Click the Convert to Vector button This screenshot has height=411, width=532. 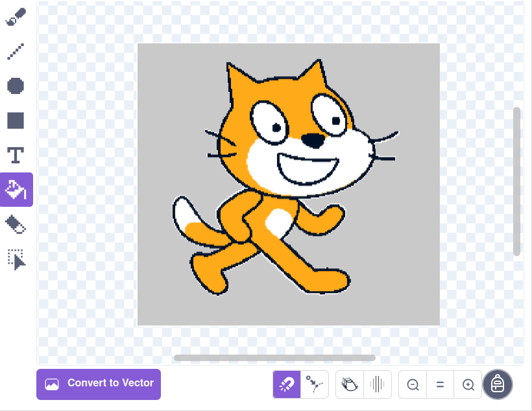(98, 384)
